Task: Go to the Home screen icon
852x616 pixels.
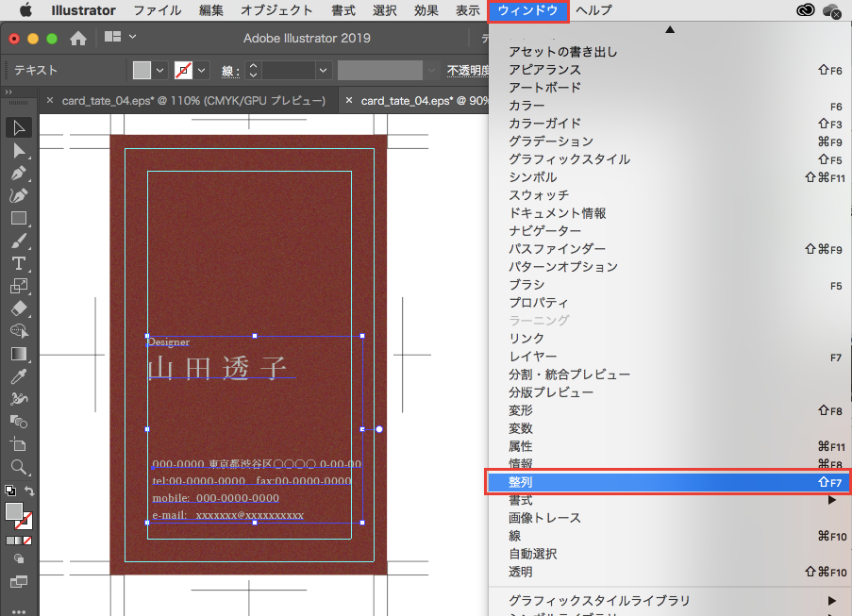Action: [x=79, y=38]
